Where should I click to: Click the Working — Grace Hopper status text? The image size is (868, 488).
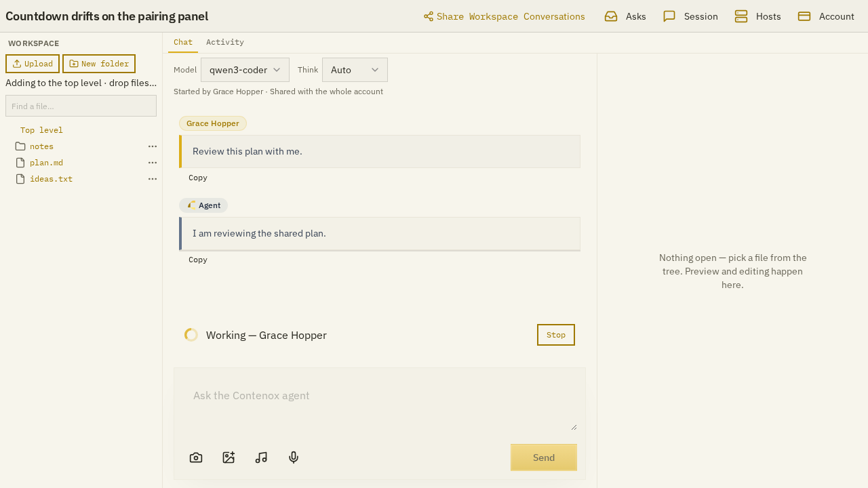[267, 335]
